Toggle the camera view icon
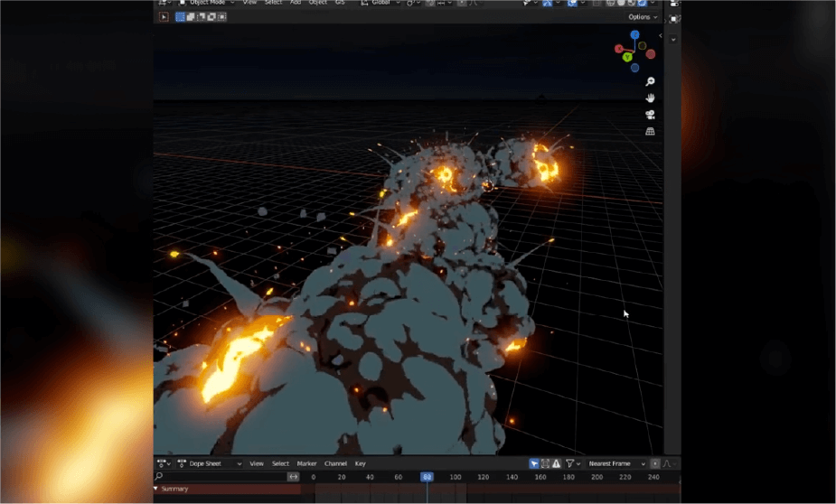Screen dimensions: 836x504 point(650,115)
